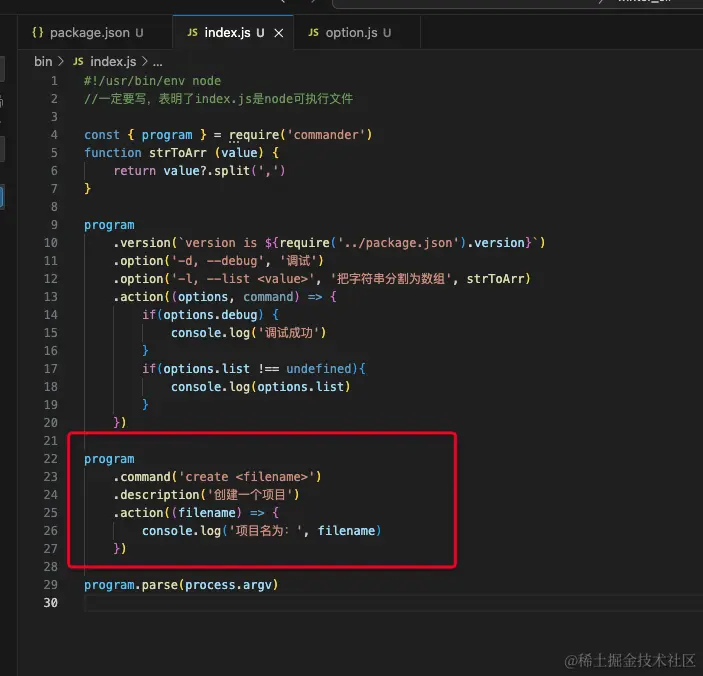Click 'if(options.debug)' on line 14
Image resolution: width=703 pixels, height=676 pixels.
203,315
